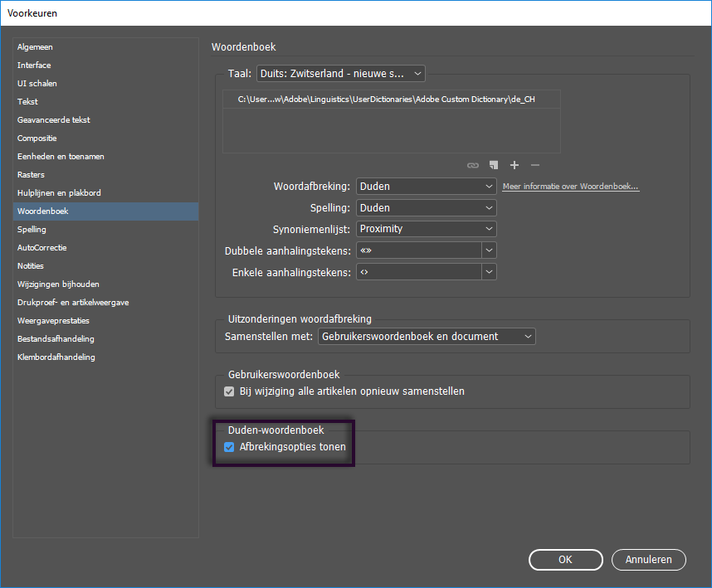Image resolution: width=712 pixels, height=588 pixels.
Task: Click in the Enkele aanhalingstekens field
Action: pyautogui.click(x=419, y=272)
